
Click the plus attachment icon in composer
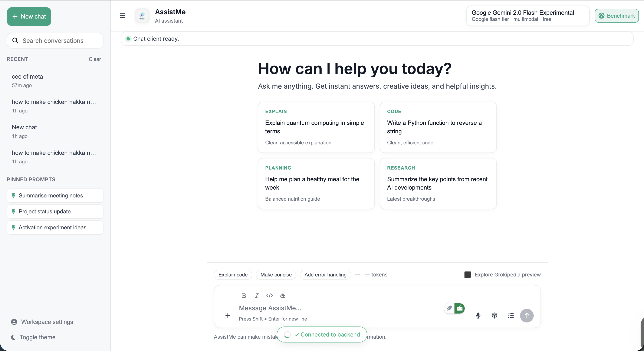(x=228, y=315)
